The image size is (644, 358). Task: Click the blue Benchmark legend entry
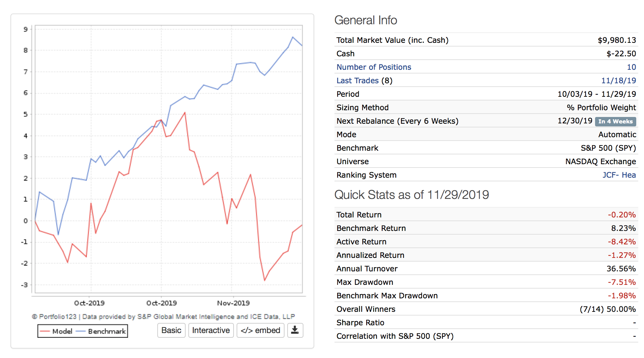[102, 331]
